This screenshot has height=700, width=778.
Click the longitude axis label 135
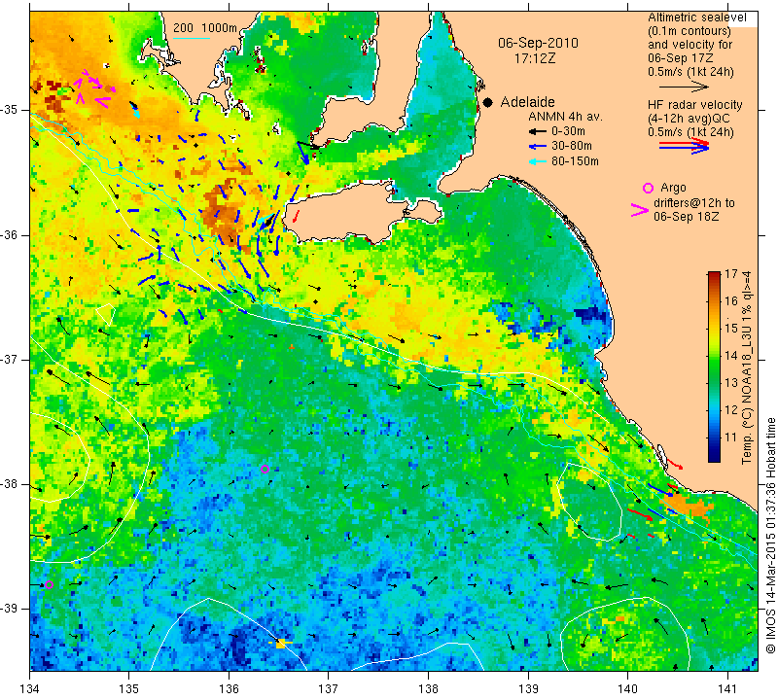[x=129, y=689]
